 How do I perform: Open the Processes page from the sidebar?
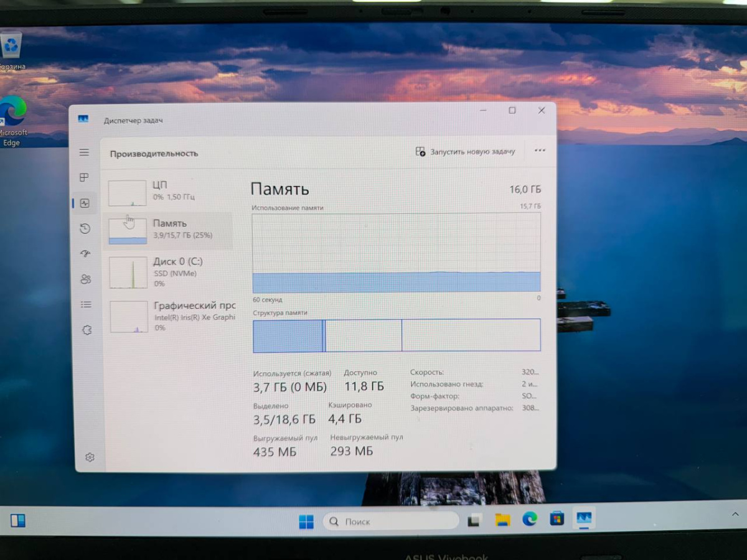[85, 178]
